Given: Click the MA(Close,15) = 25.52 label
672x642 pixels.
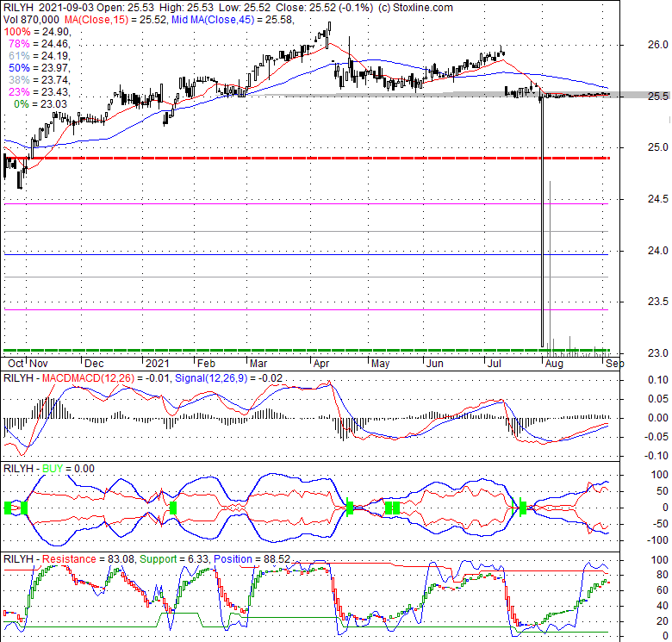Looking at the screenshot, I should pyautogui.click(x=115, y=20).
